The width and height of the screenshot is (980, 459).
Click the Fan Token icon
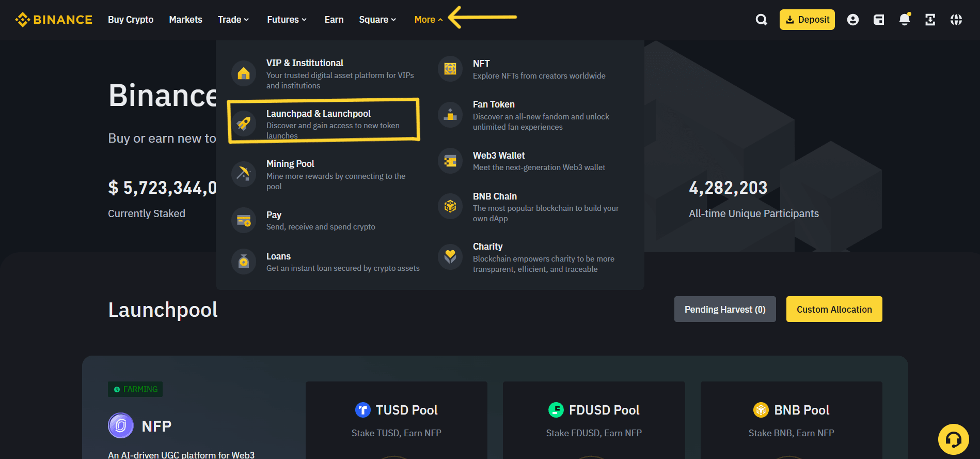coord(450,115)
